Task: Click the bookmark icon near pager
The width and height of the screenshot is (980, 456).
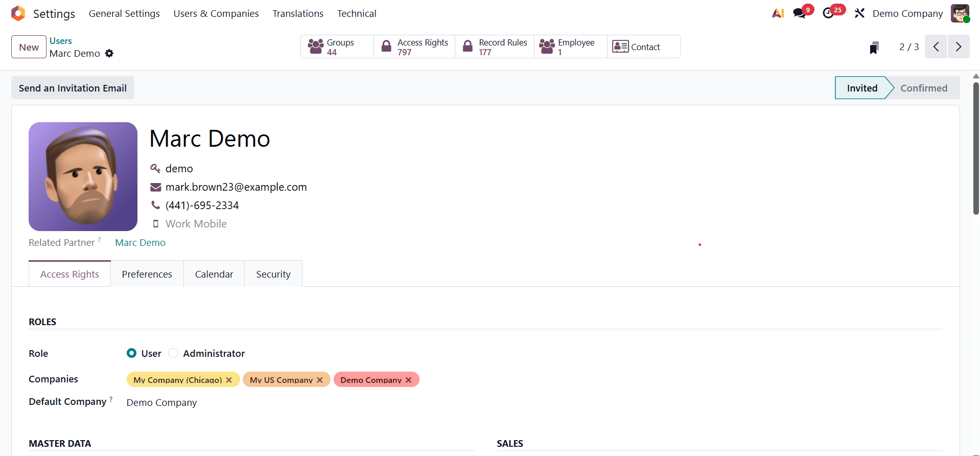Action: click(x=874, y=48)
